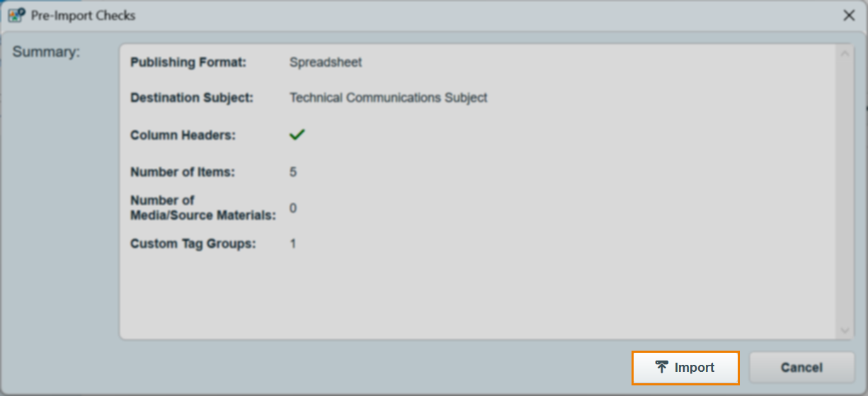Screen dimensions: 868x396
Task: Close the Pre-Import Checks dialog
Action: 849,15
